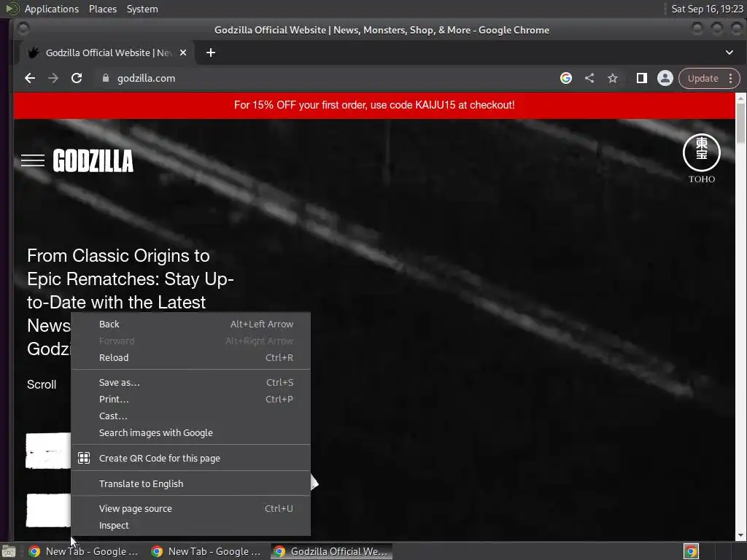Open Chrome three-dot menu

pyautogui.click(x=730, y=78)
